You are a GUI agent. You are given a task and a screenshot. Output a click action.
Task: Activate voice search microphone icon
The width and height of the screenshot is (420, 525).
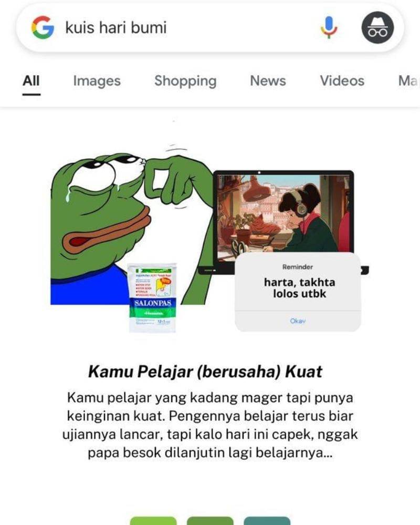click(x=329, y=27)
